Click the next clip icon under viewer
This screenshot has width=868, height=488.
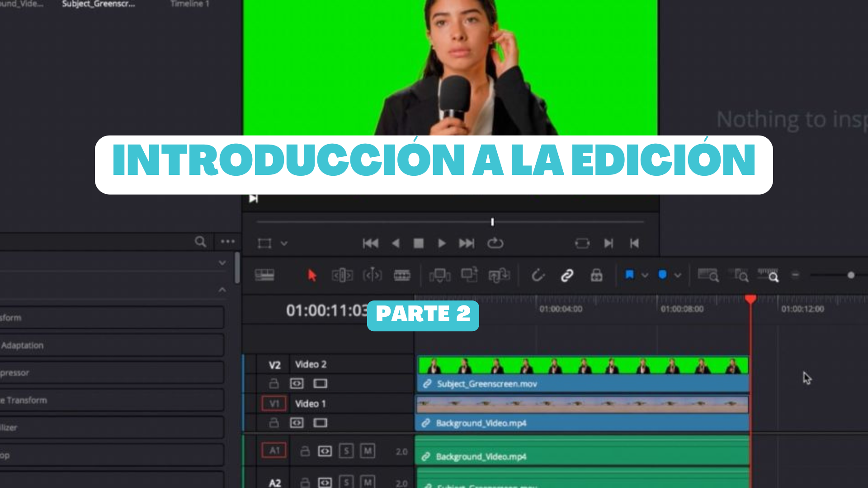[254, 198]
